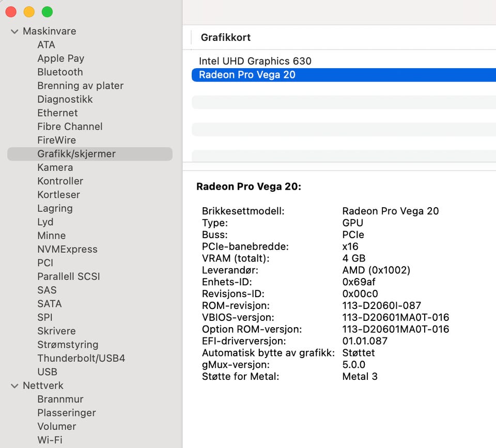Image resolution: width=496 pixels, height=448 pixels.
Task: Click the Brikkesettmodell label
Action: click(x=243, y=211)
